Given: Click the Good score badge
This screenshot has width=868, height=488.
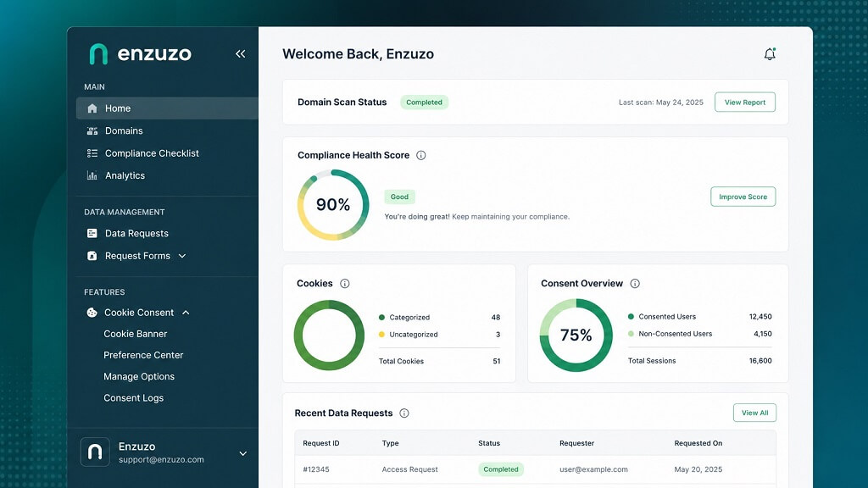Looking at the screenshot, I should pyautogui.click(x=399, y=197).
